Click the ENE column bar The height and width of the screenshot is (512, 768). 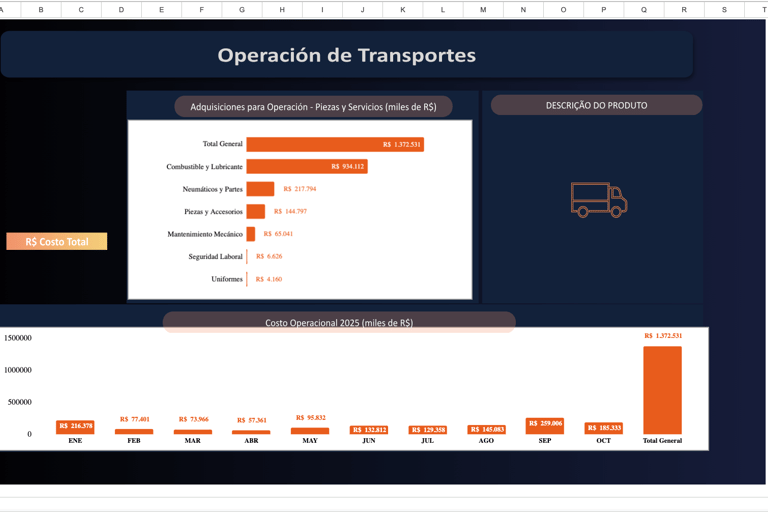click(x=75, y=427)
